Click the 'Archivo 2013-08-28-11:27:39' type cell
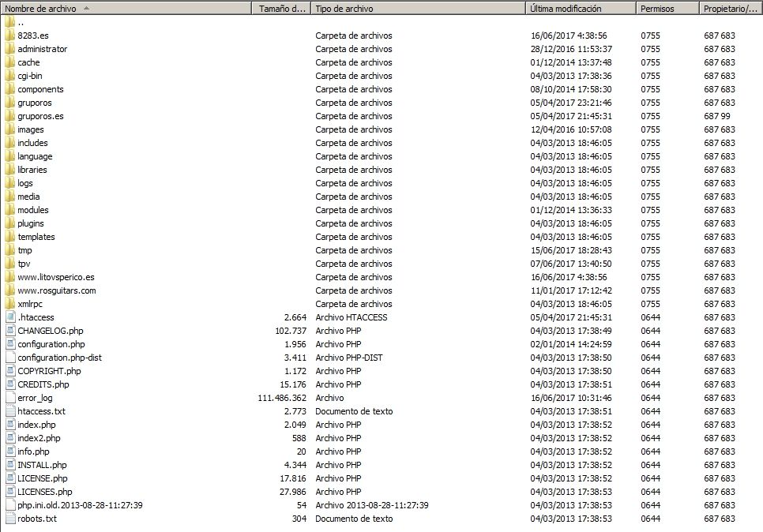 pos(372,505)
